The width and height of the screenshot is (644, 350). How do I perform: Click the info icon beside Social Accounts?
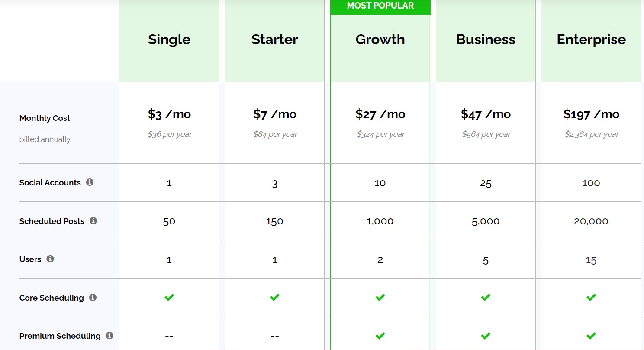click(90, 182)
